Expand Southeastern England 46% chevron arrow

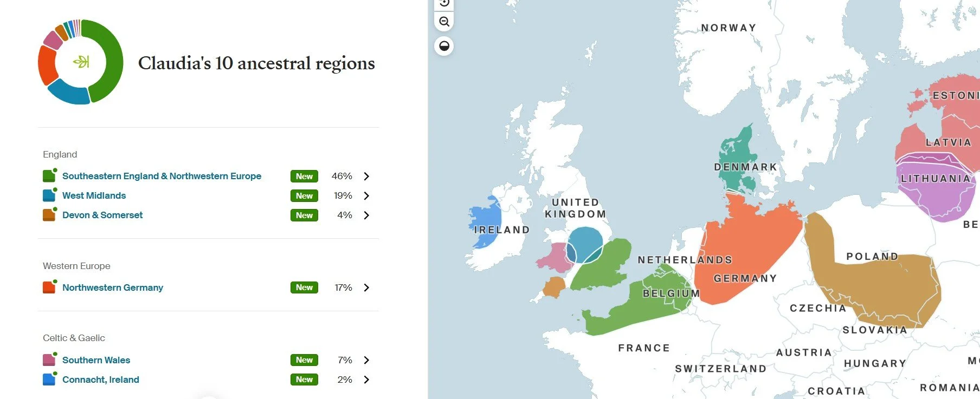(x=366, y=176)
